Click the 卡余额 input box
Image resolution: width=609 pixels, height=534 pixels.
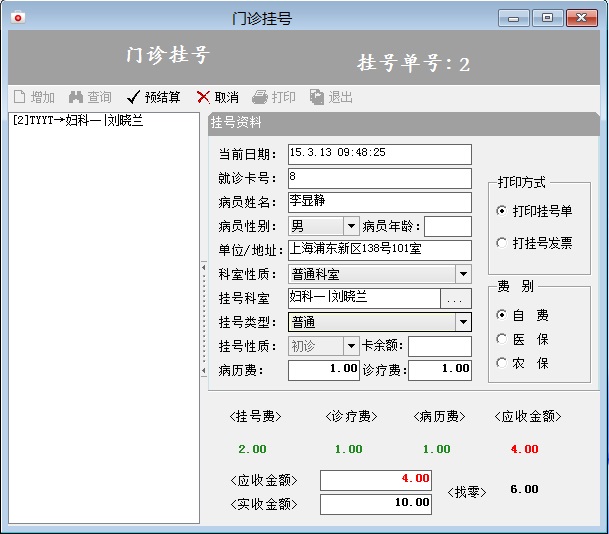pyautogui.click(x=440, y=346)
